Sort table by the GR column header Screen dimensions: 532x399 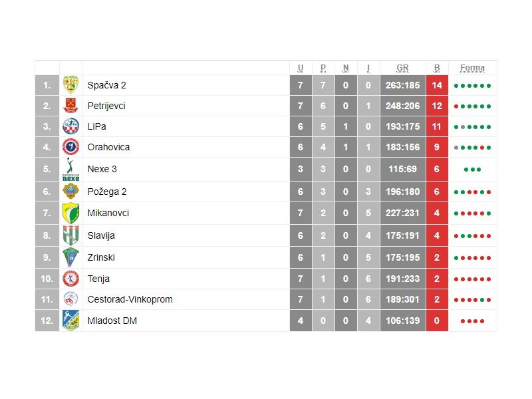[402, 68]
